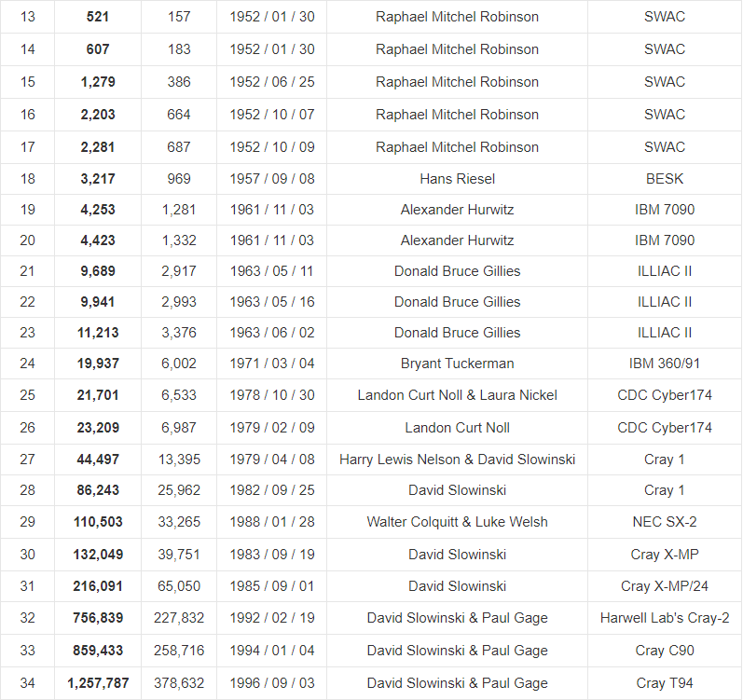Screen dimensions: 743x700
Task: Select the date 1952 / 10 / 09
Action: pos(272,147)
